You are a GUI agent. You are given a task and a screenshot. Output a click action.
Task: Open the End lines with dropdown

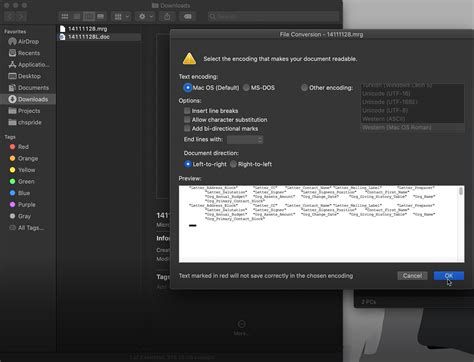tap(245, 140)
